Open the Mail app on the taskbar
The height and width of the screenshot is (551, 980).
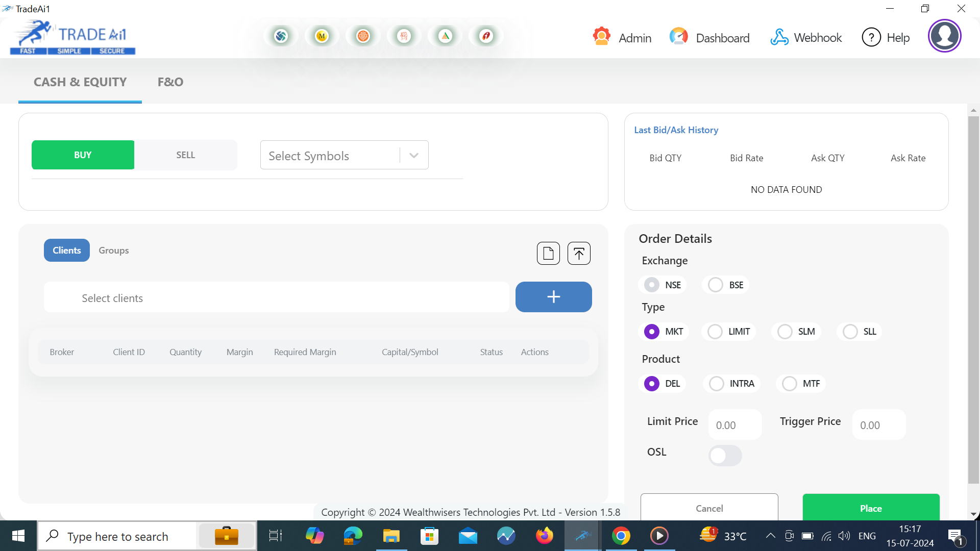tap(468, 536)
